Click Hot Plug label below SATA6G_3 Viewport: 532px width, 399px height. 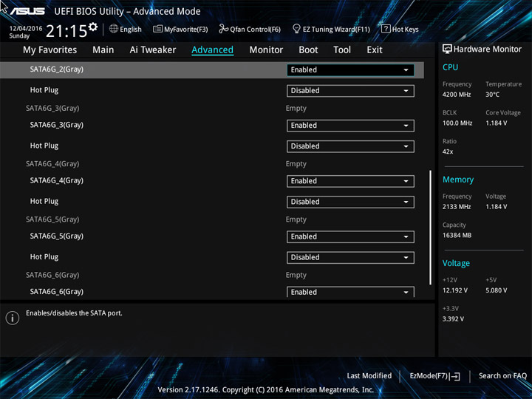click(44, 146)
